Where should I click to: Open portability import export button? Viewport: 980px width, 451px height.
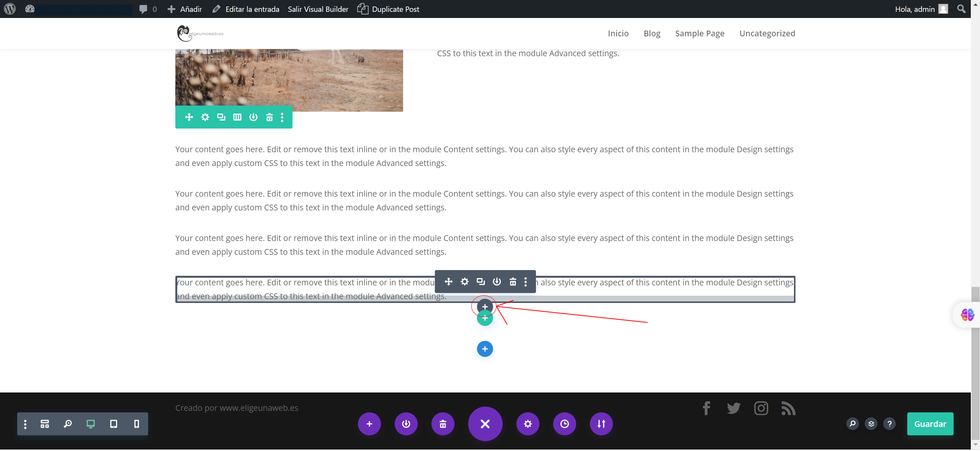601,424
